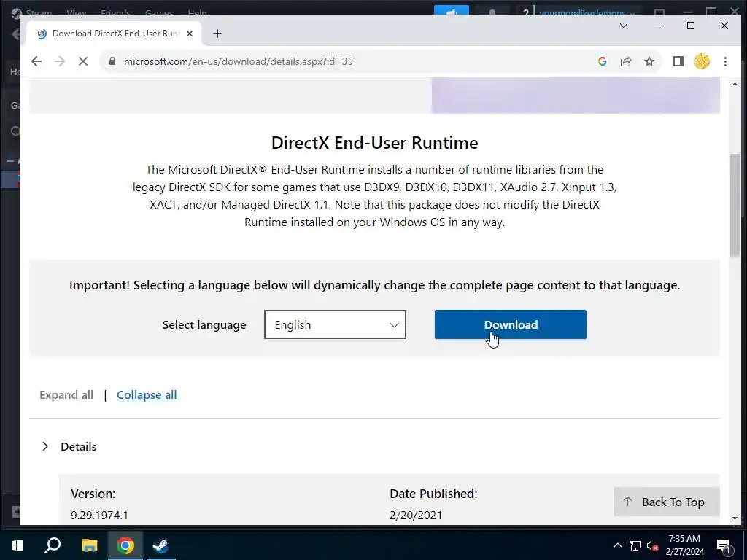Click the forward navigation arrow
The image size is (747, 560).
tap(60, 61)
